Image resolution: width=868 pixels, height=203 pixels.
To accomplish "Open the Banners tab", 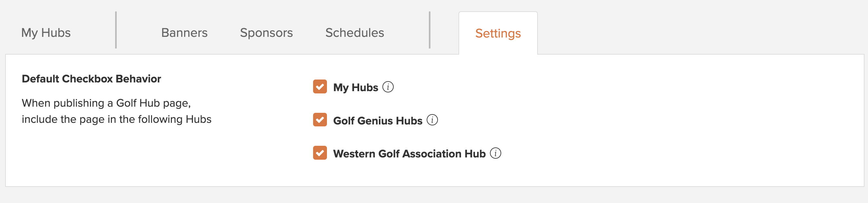I will coord(184,33).
